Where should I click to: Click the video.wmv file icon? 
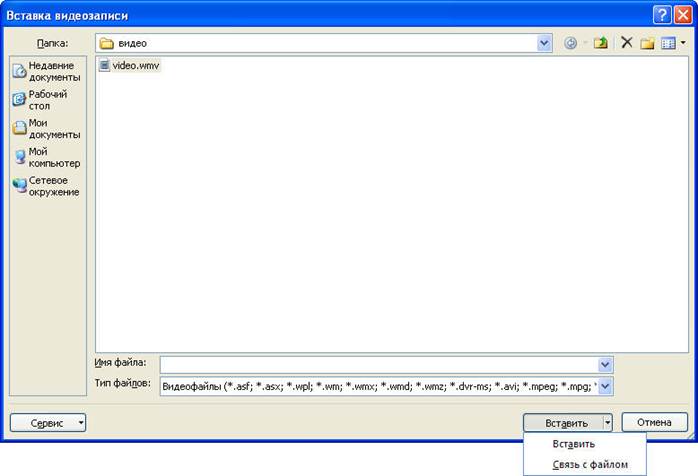tap(104, 65)
